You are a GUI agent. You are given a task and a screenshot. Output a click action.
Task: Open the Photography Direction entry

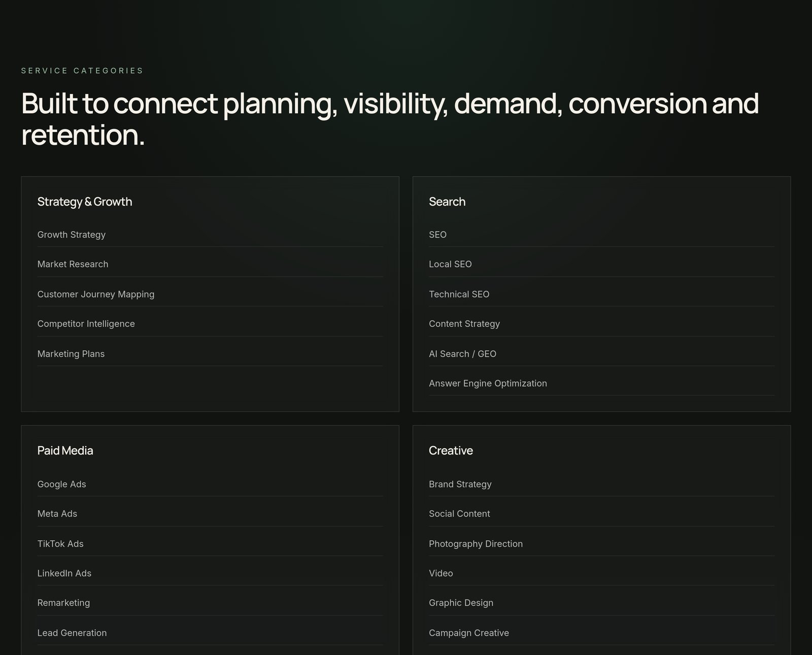pyautogui.click(x=601, y=543)
